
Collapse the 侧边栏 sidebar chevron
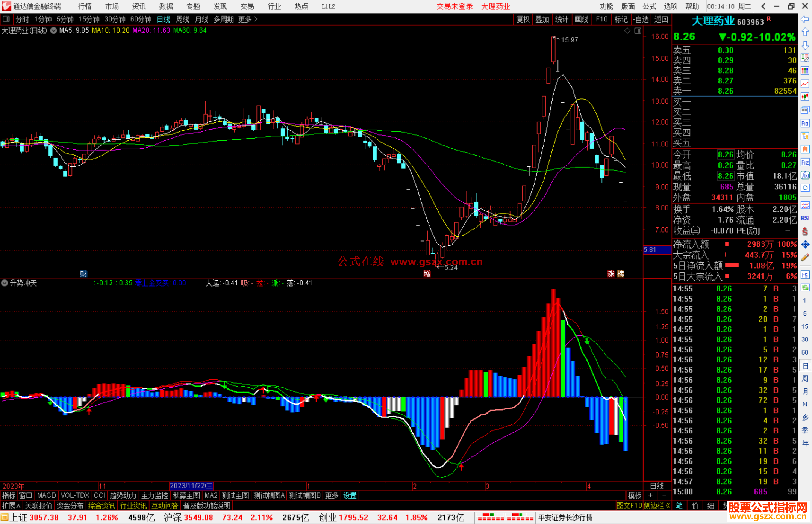[x=668, y=506]
